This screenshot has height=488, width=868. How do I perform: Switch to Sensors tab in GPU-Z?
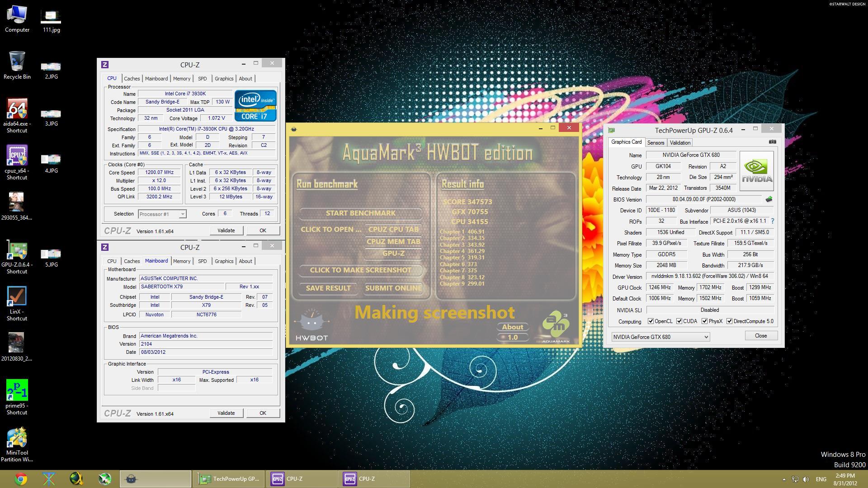656,143
